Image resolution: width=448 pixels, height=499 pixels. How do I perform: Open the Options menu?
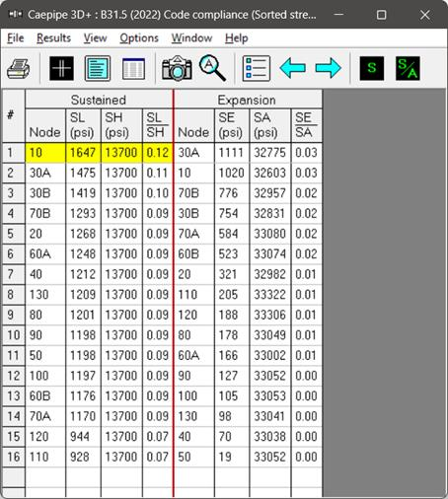pyautogui.click(x=139, y=38)
